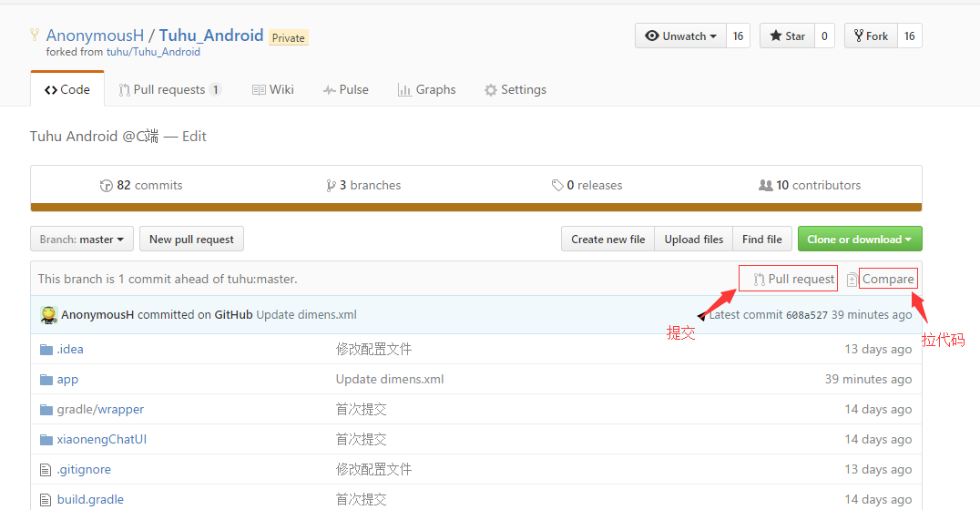Click Edit next to repository description
980x510 pixels.
194,137
